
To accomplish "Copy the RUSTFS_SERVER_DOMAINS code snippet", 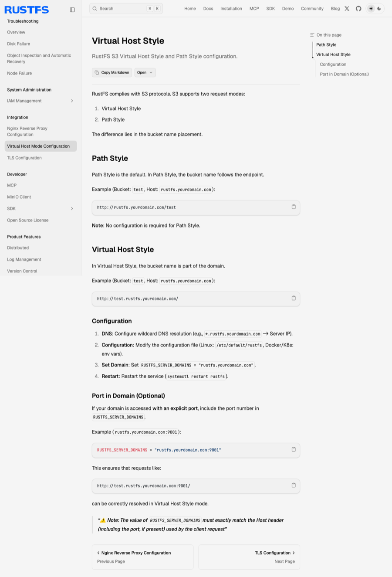I will [294, 449].
